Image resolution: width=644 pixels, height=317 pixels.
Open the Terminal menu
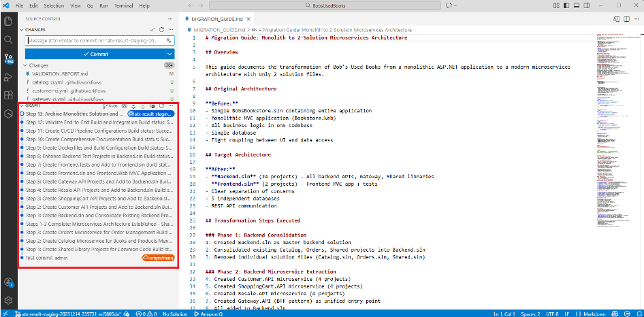tap(124, 5)
